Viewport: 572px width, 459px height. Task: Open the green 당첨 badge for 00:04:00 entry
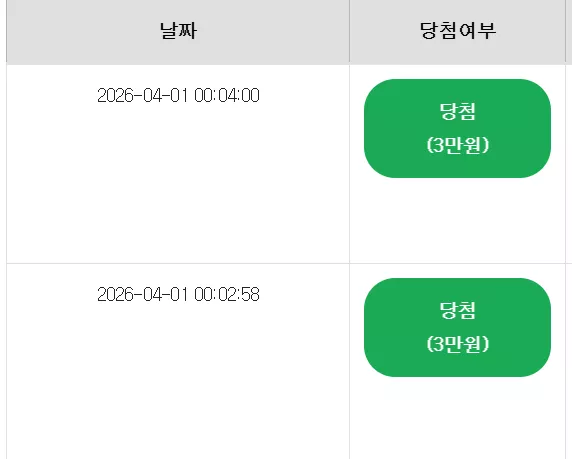click(457, 128)
